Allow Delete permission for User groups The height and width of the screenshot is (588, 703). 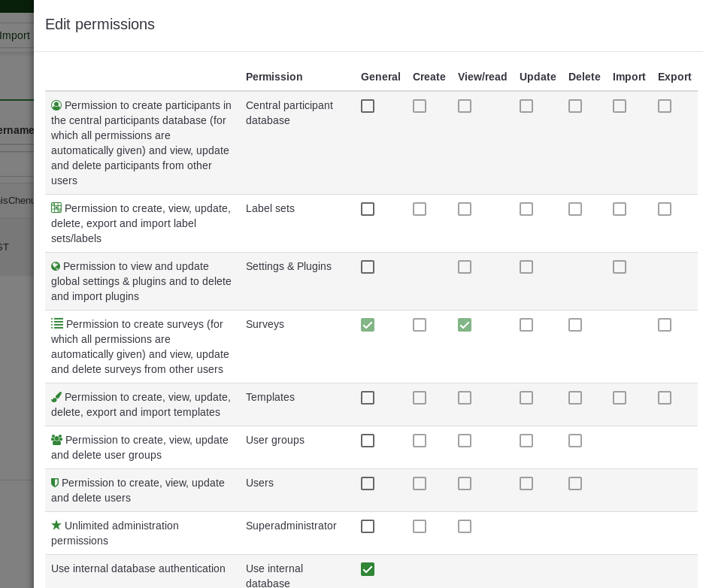pyautogui.click(x=575, y=441)
